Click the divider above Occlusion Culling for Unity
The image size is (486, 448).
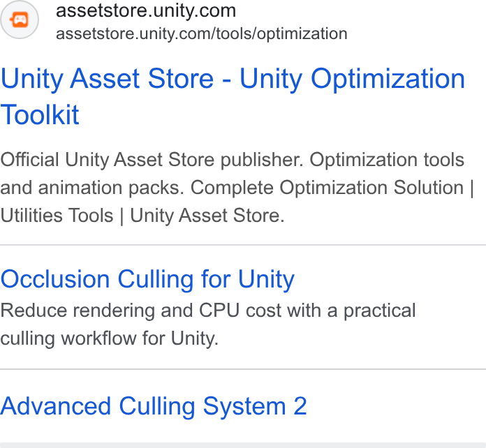coord(243,245)
